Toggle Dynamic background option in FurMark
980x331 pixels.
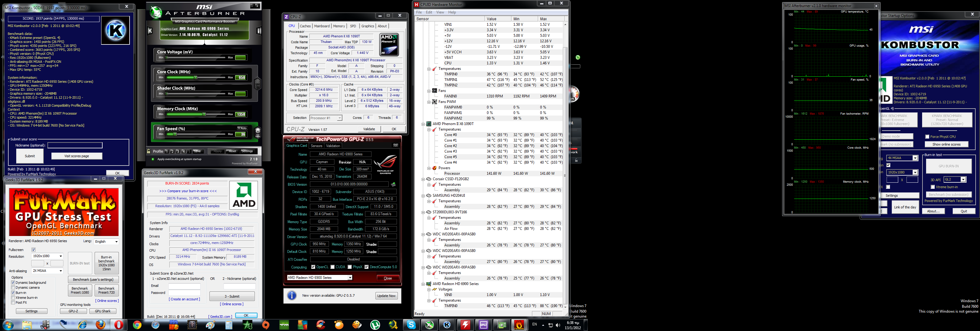pyautogui.click(x=13, y=283)
